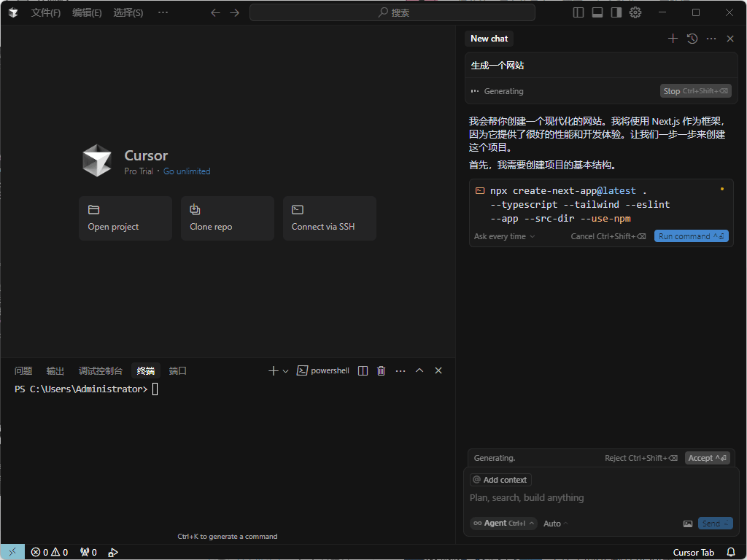Click Connect via SSH card
Image resolution: width=747 pixels, height=560 pixels.
click(x=329, y=218)
